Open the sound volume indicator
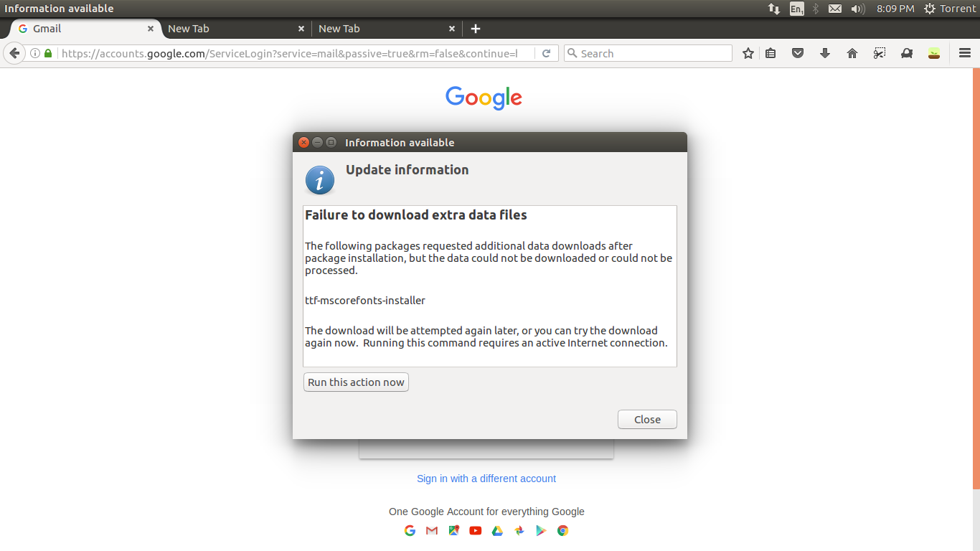 click(x=857, y=9)
